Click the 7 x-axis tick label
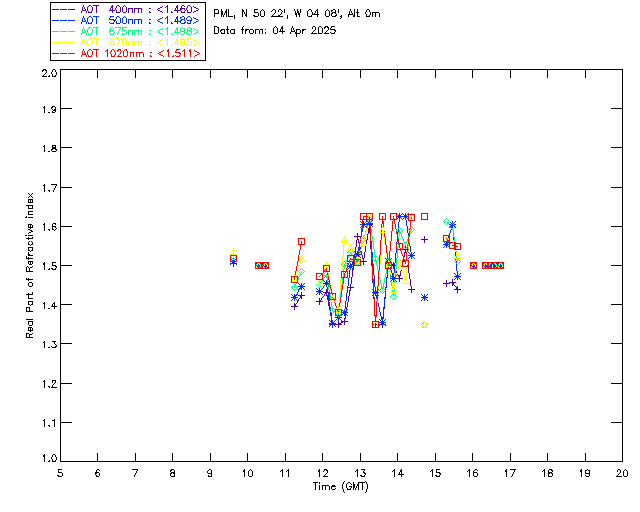The image size is (640, 512). pyautogui.click(x=135, y=473)
